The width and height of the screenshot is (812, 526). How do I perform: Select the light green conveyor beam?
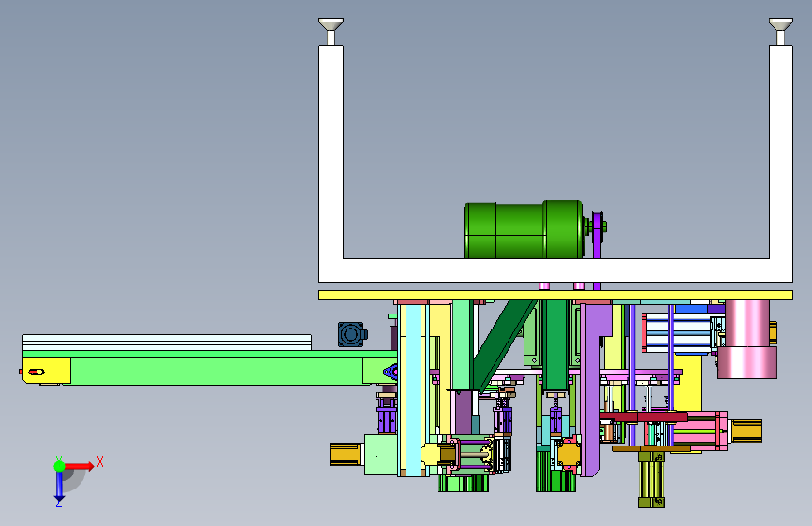click(216, 371)
